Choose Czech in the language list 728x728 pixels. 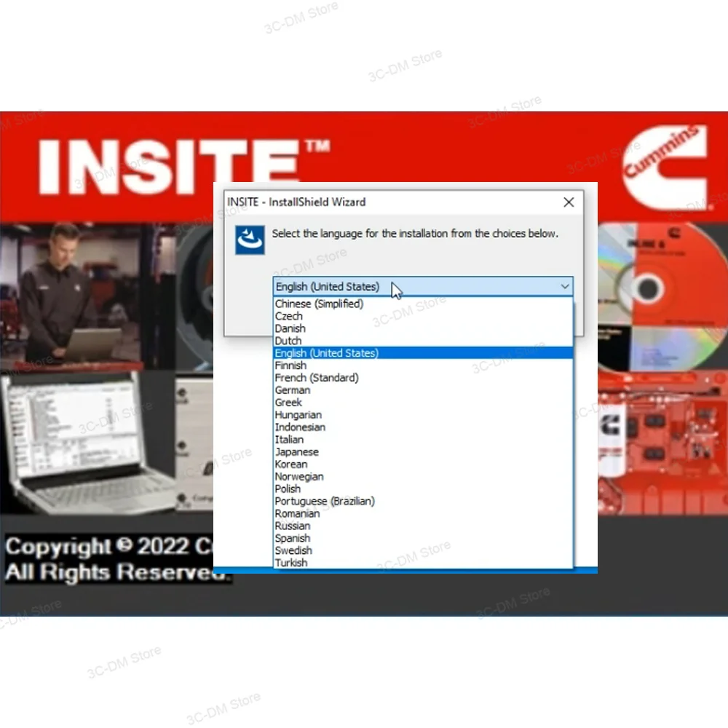coord(423,316)
